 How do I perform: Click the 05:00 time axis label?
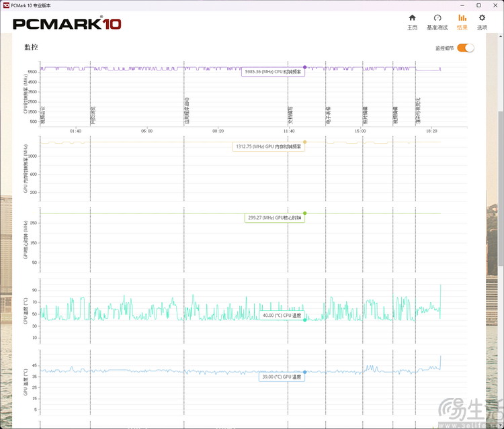click(146, 131)
